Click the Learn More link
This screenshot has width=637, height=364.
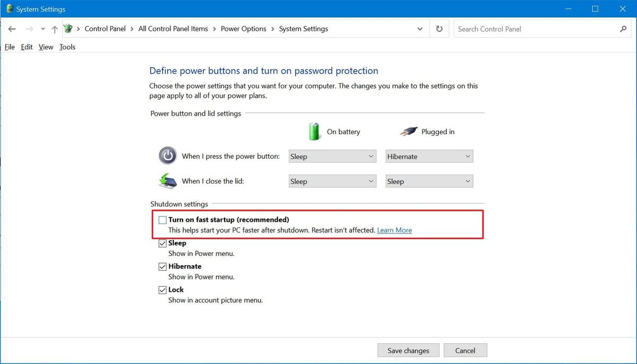pyautogui.click(x=394, y=230)
